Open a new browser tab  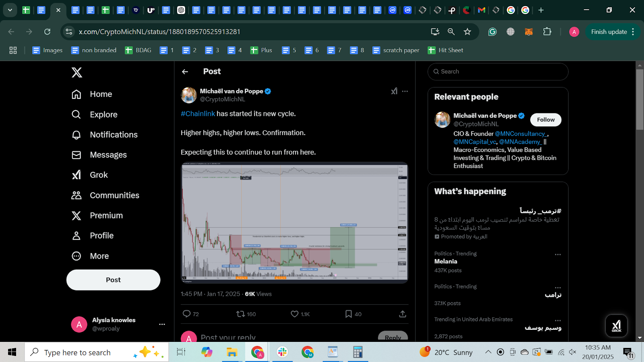pos(541,10)
